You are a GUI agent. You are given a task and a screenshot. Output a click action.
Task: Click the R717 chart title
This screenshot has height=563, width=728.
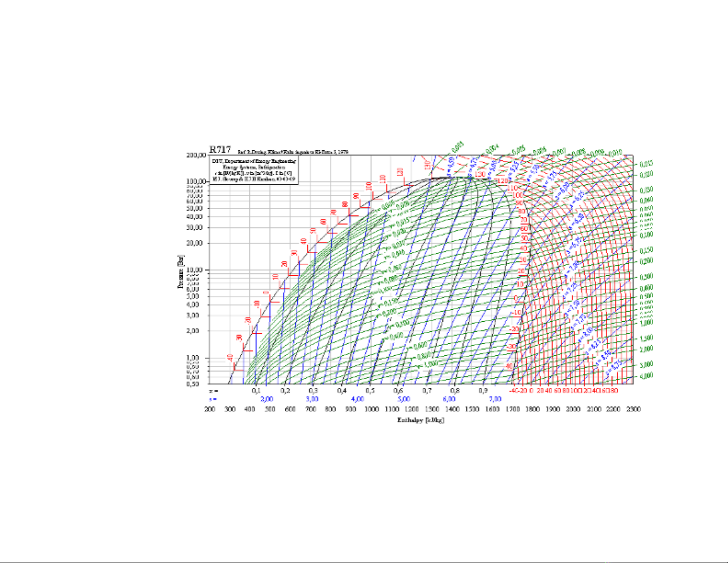tap(220, 149)
